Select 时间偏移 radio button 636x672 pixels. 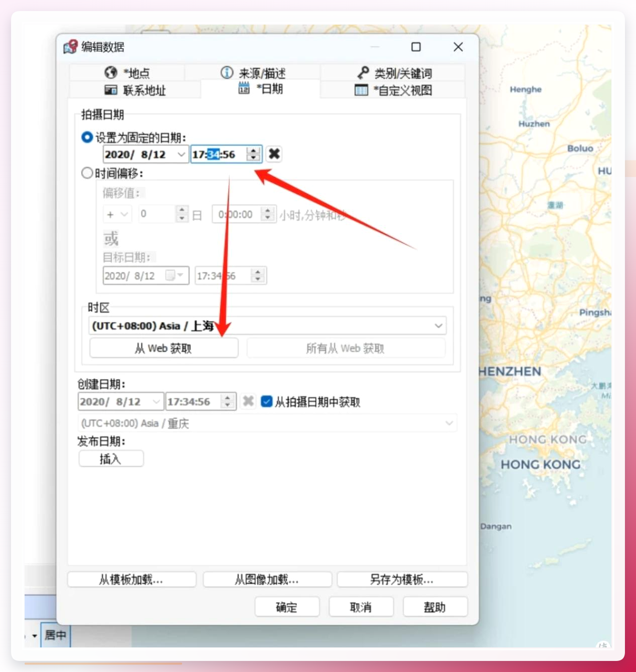pyautogui.click(x=87, y=173)
